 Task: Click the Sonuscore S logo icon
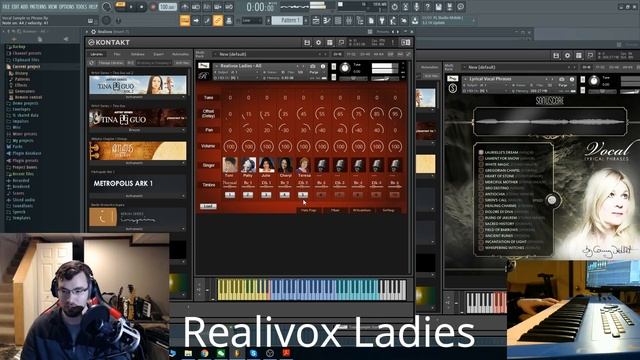453,88
